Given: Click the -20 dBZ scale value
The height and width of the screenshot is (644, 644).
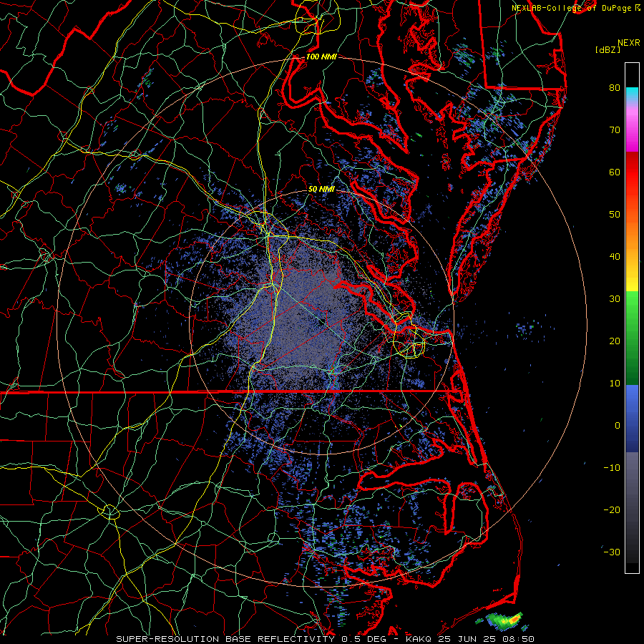Looking at the screenshot, I should pyautogui.click(x=612, y=510).
